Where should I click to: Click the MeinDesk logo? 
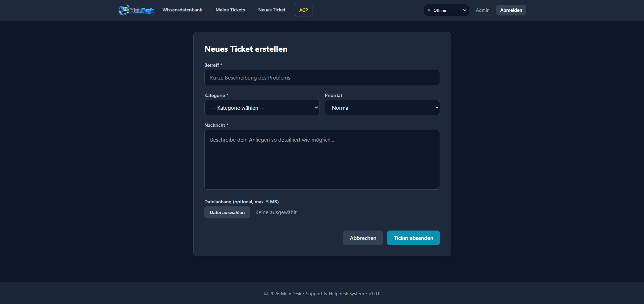pos(136,10)
